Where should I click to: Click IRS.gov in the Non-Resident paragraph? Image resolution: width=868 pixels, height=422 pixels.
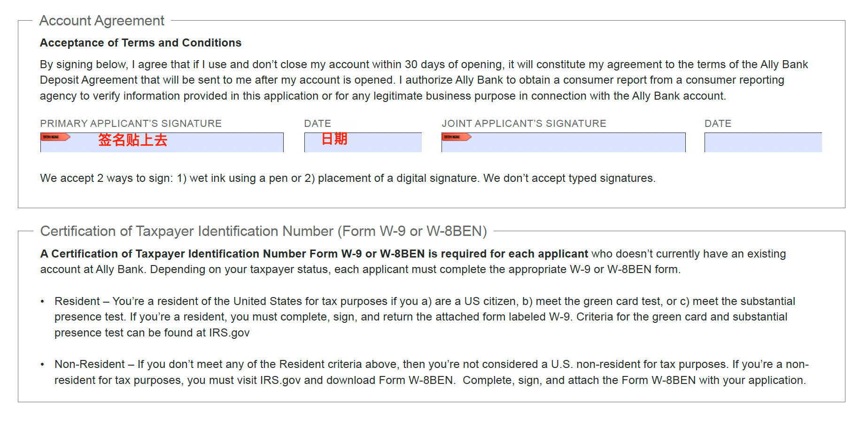280,381
